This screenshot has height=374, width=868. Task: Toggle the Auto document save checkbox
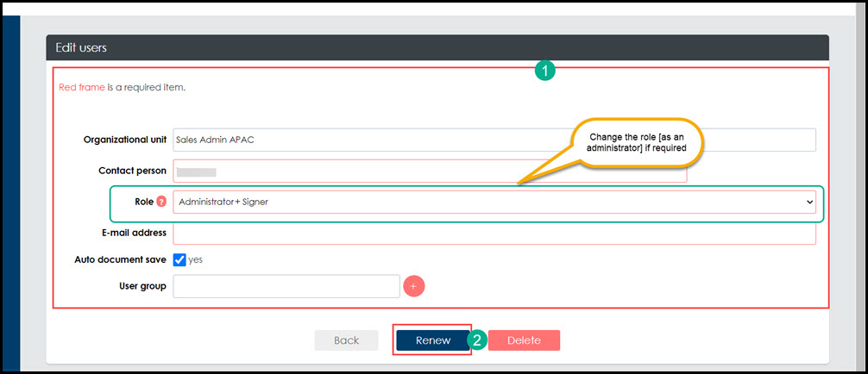point(179,259)
